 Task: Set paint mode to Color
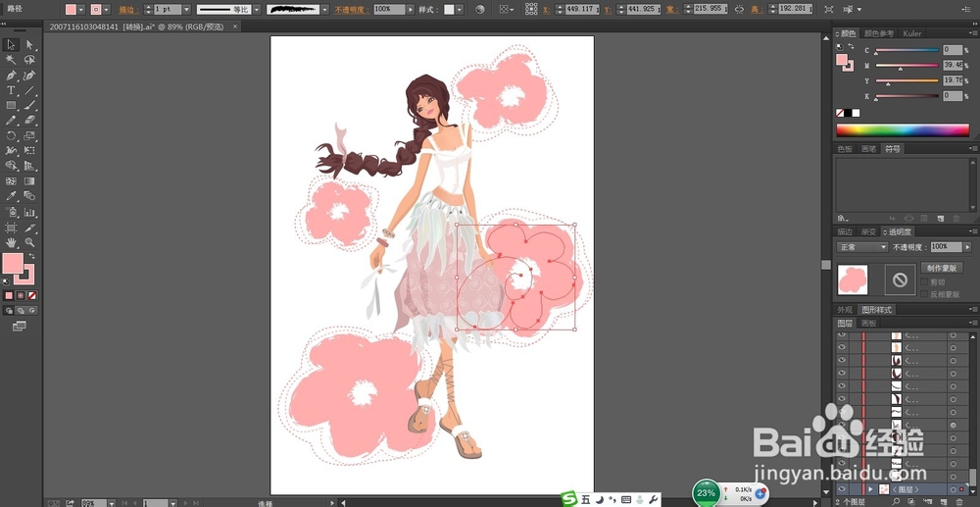click(x=9, y=295)
